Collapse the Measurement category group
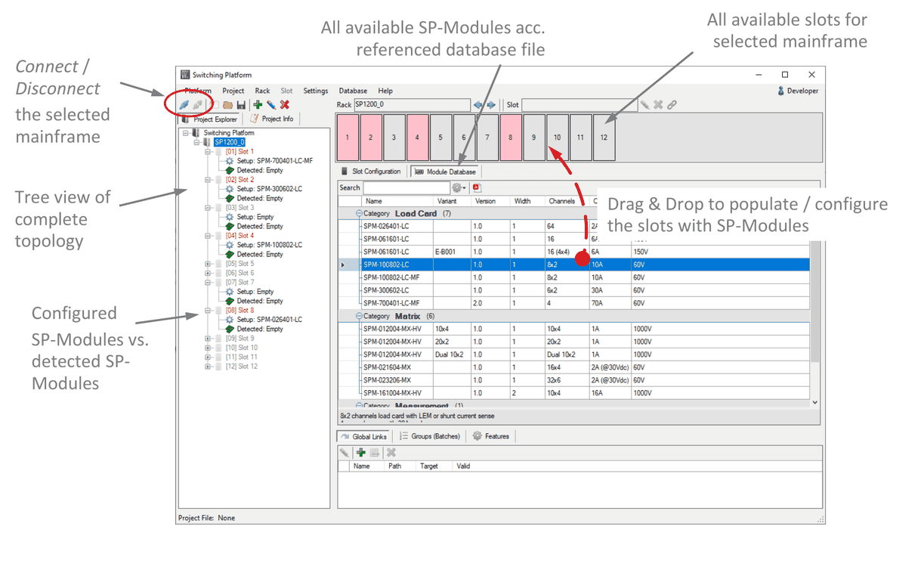924x579 pixels. [359, 406]
